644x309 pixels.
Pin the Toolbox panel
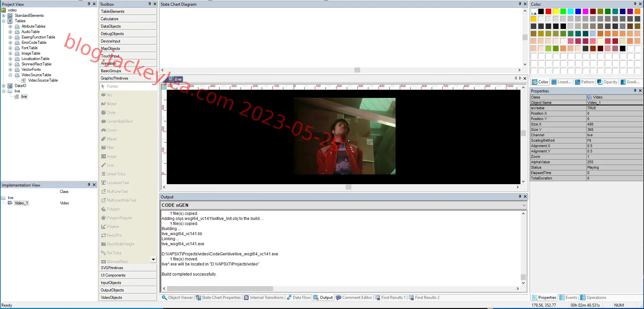tap(150, 4)
